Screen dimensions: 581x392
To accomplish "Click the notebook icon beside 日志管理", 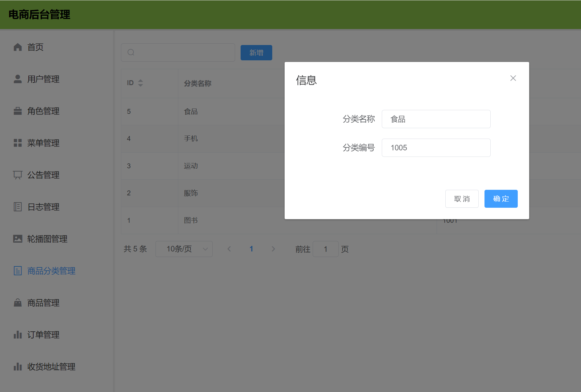I will point(18,207).
